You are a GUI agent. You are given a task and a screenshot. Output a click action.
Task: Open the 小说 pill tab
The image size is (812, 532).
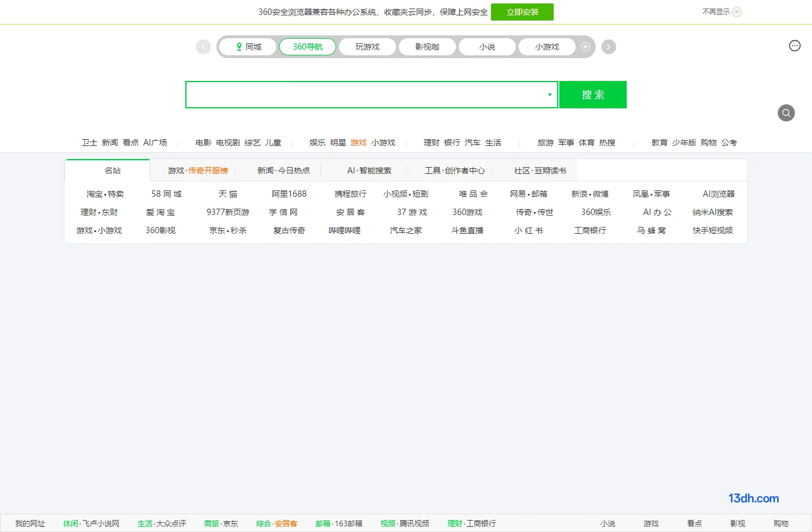(x=487, y=47)
